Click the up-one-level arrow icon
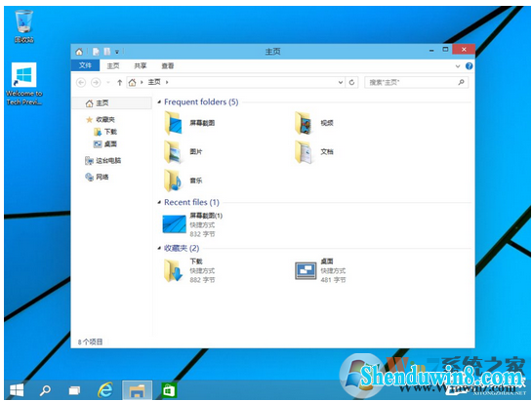The height and width of the screenshot is (401, 532). point(119,82)
